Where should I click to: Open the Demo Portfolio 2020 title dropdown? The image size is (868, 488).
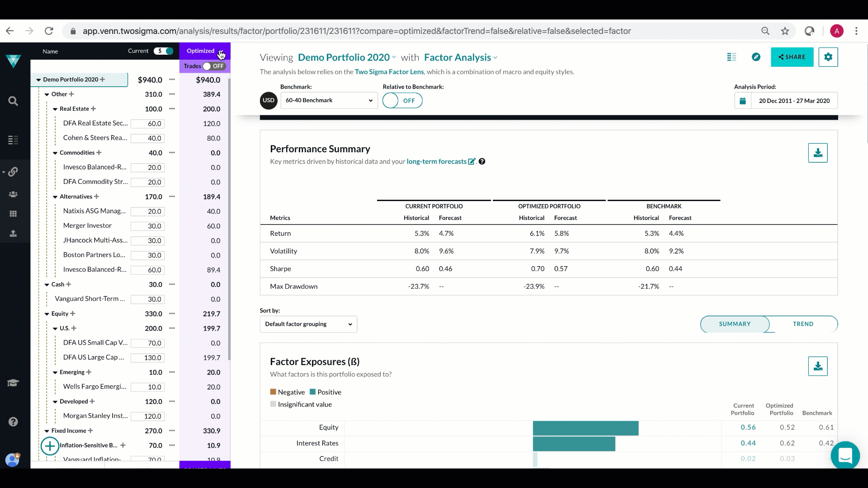click(x=347, y=57)
